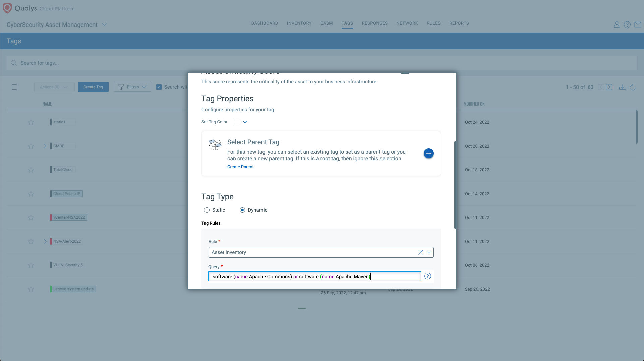Click the Search for tags field

tap(322, 63)
